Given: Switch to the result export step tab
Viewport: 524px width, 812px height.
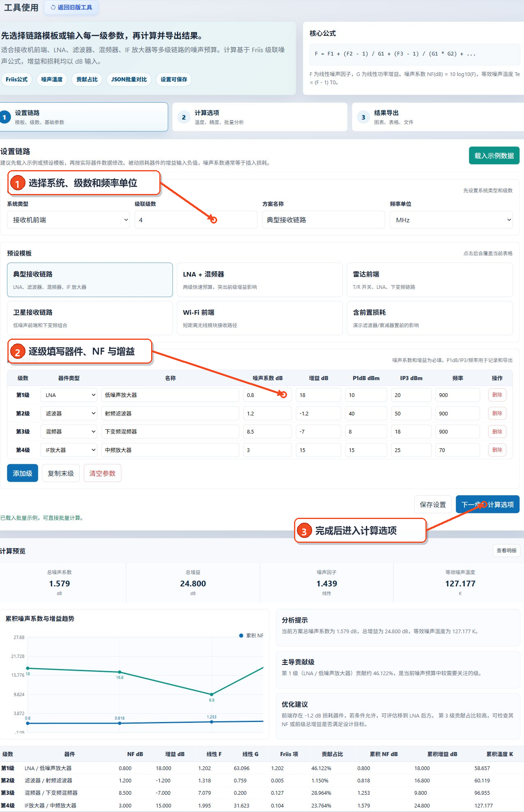Looking at the screenshot, I should (438, 117).
